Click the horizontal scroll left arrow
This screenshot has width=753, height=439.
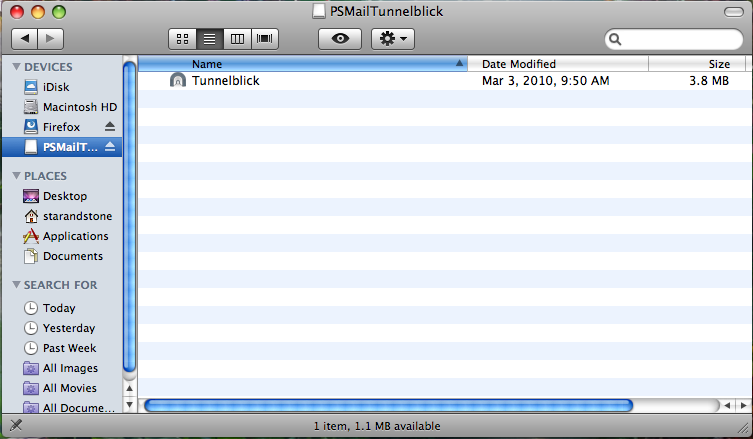(x=727, y=406)
